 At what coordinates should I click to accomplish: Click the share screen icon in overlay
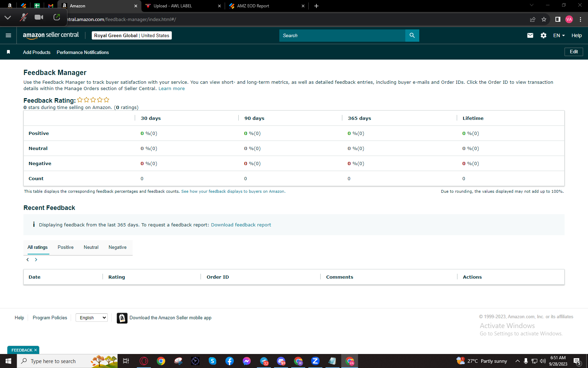point(57,17)
